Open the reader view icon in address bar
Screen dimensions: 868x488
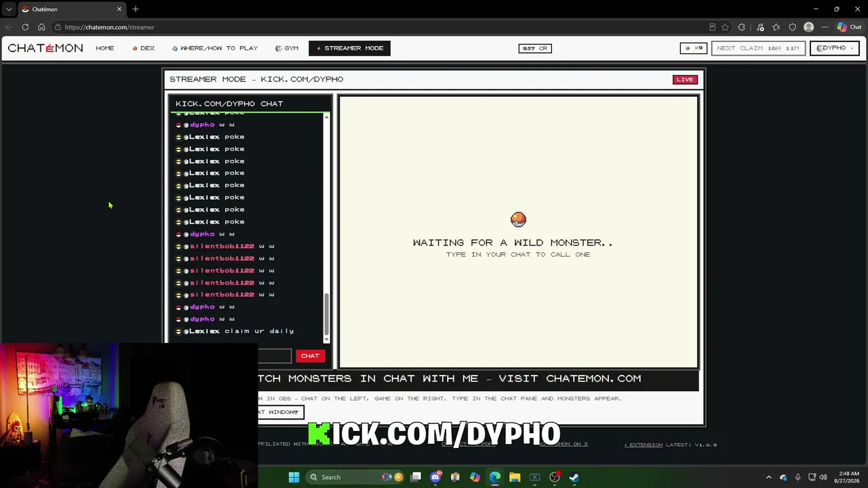pyautogui.click(x=712, y=27)
